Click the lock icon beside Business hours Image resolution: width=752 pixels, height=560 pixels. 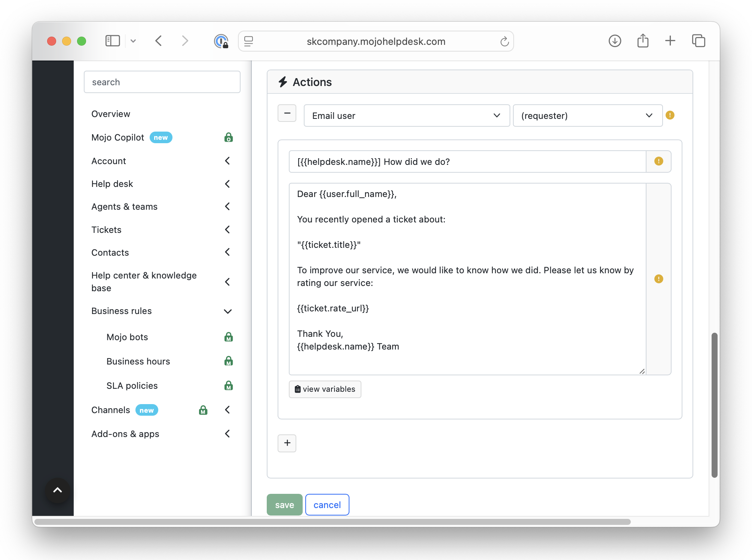click(x=228, y=361)
